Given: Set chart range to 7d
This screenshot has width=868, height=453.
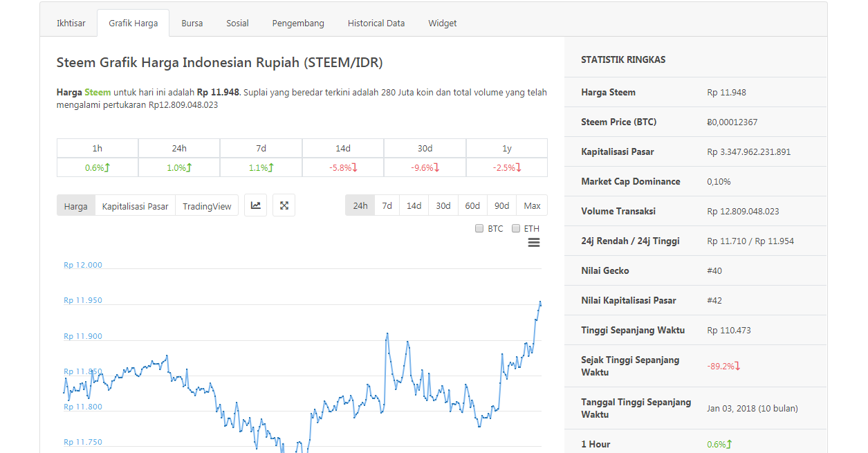Looking at the screenshot, I should pos(387,205).
